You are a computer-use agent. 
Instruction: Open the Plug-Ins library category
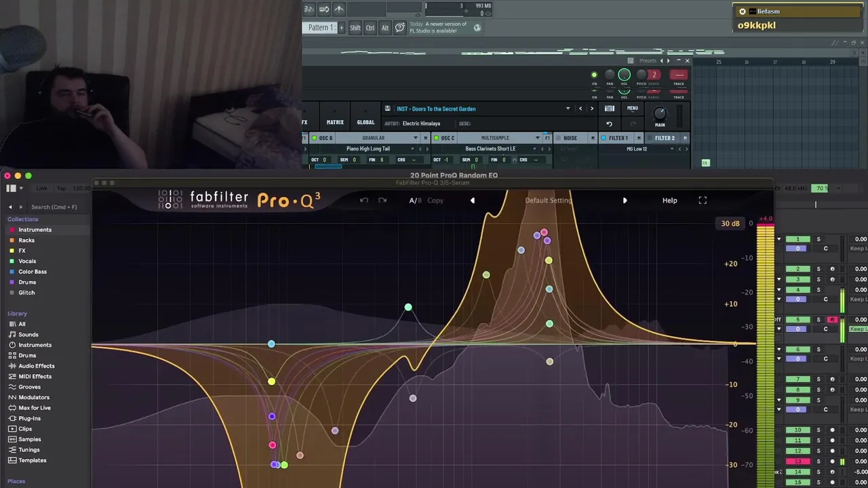click(x=30, y=418)
